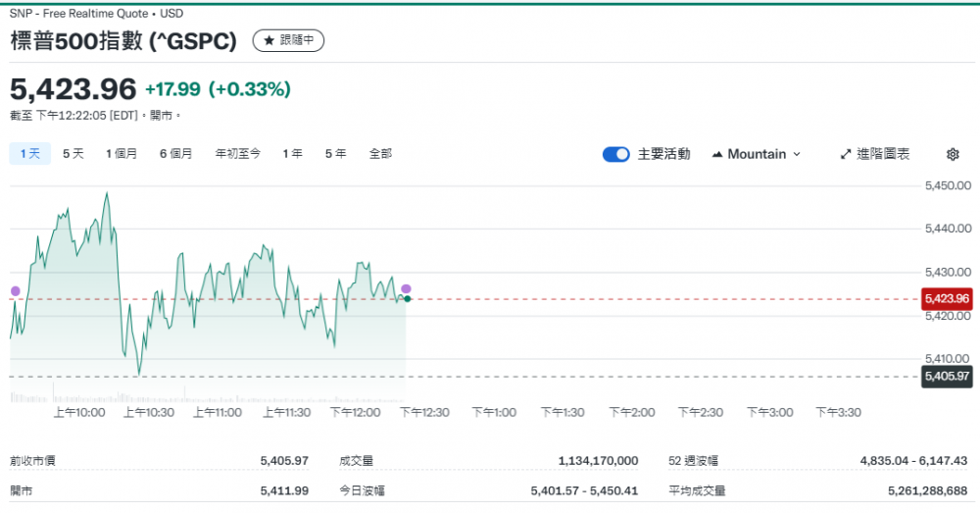Image resolution: width=980 pixels, height=513 pixels.
Task: Click the 標普500指數 (^GSPC) title
Action: (123, 40)
